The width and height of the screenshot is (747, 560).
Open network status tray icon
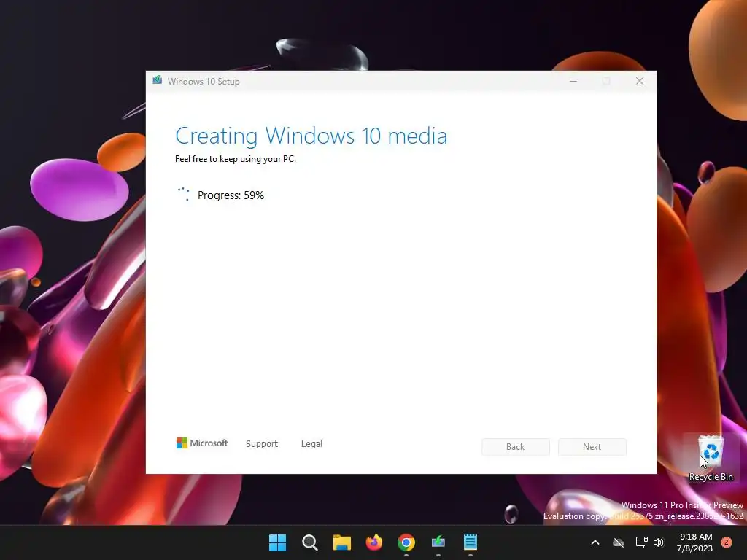pos(641,542)
